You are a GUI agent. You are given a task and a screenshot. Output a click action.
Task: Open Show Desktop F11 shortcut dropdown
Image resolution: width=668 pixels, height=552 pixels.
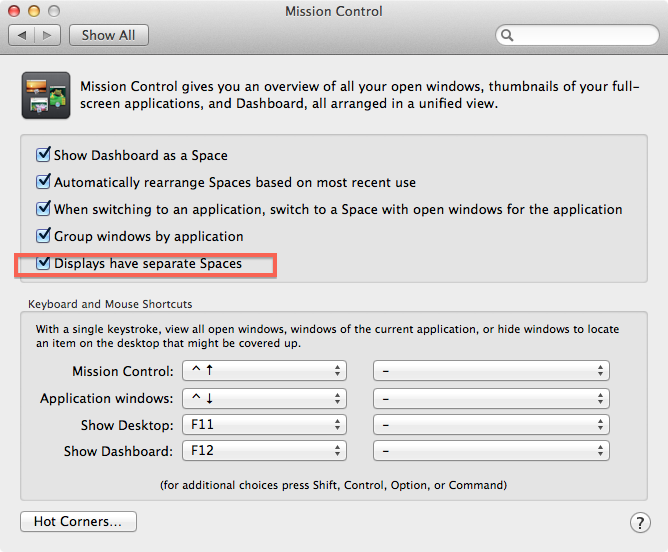pos(265,425)
